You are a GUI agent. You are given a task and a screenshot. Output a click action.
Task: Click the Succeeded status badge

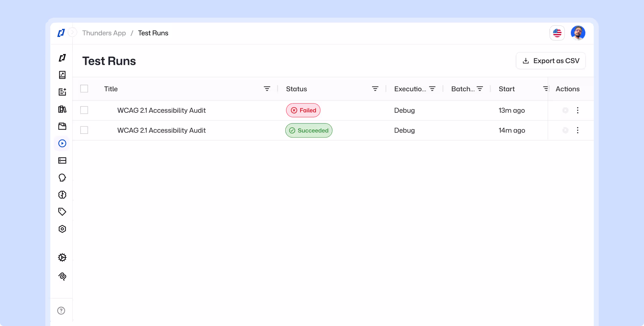(x=309, y=130)
